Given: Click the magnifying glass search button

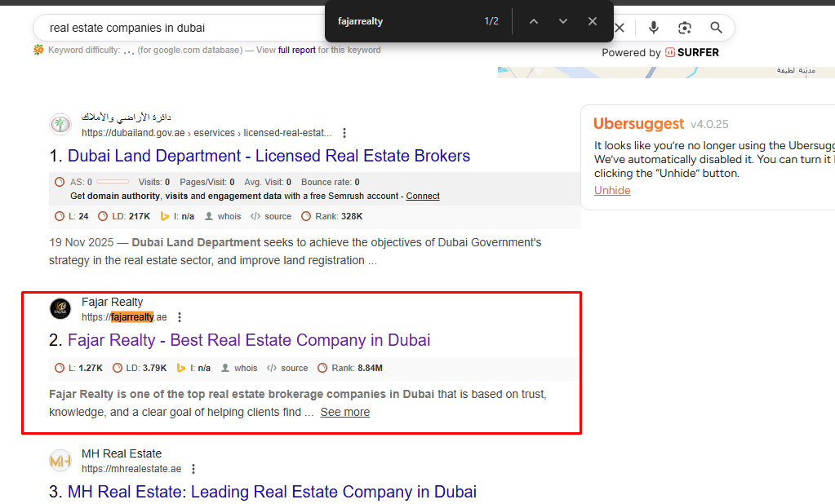Looking at the screenshot, I should [x=716, y=28].
